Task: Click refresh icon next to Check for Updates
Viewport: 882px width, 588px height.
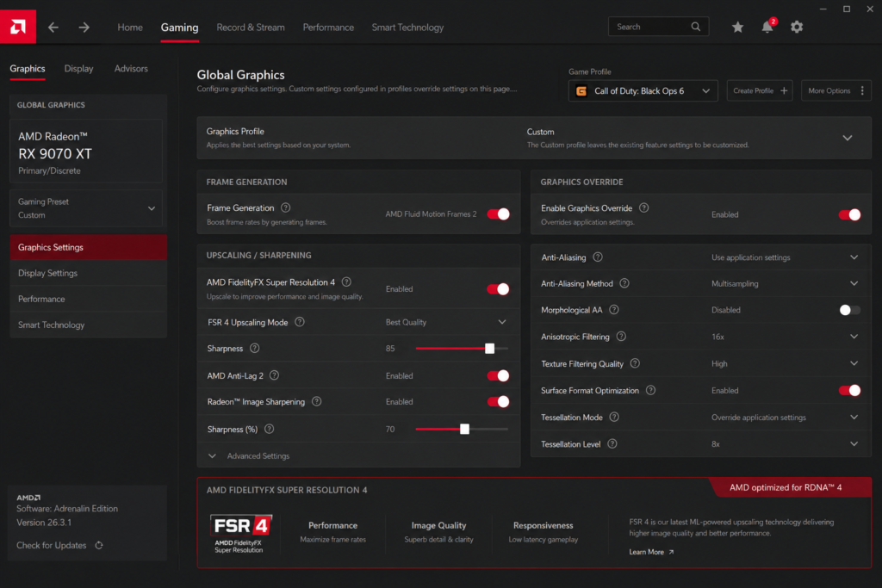Action: click(99, 545)
